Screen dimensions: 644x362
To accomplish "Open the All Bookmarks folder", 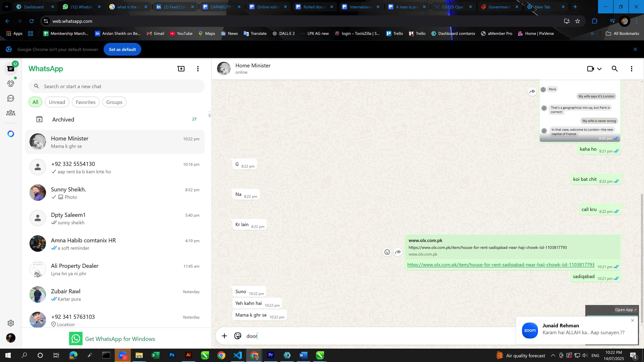I will pyautogui.click(x=622, y=34).
